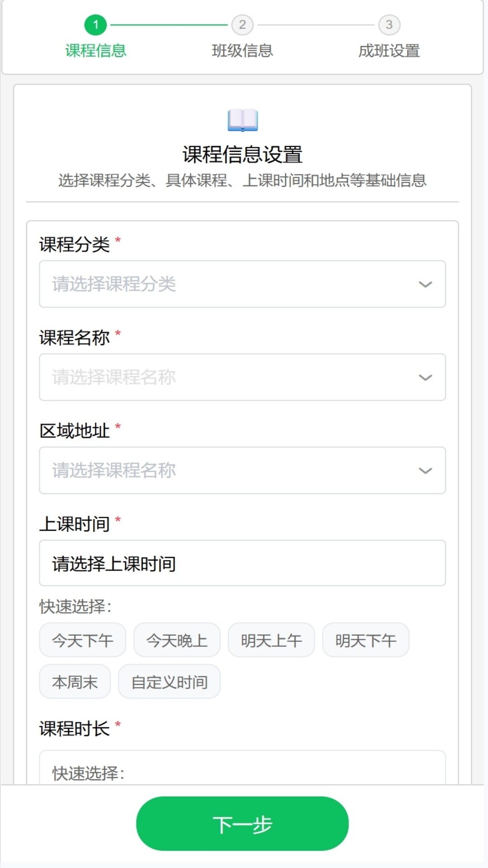Open the 课程分类 selection dropdown
Image resolution: width=488 pixels, height=868 pixels.
243,284
